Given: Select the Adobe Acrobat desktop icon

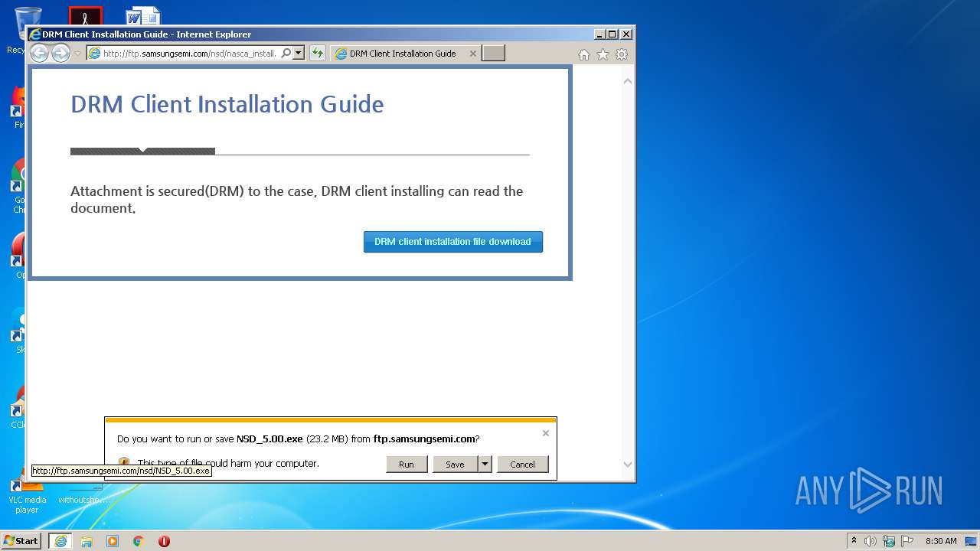Looking at the screenshot, I should click(85, 16).
